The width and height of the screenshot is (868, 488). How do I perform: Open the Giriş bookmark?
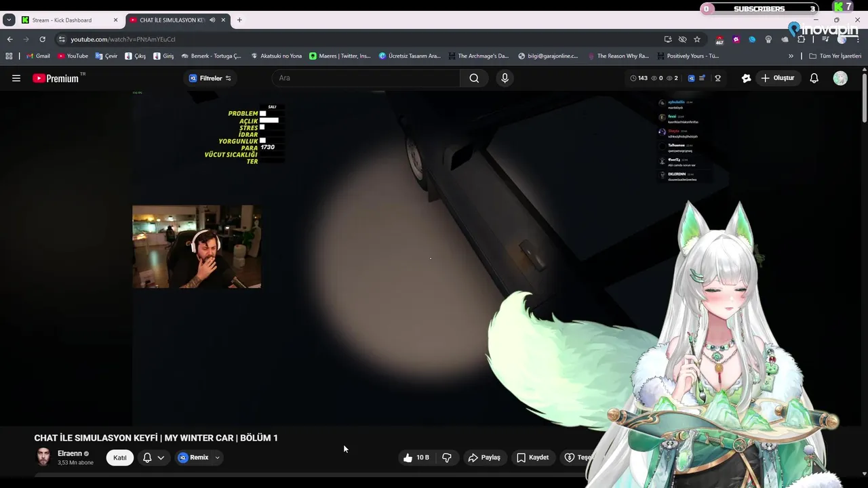(x=163, y=56)
